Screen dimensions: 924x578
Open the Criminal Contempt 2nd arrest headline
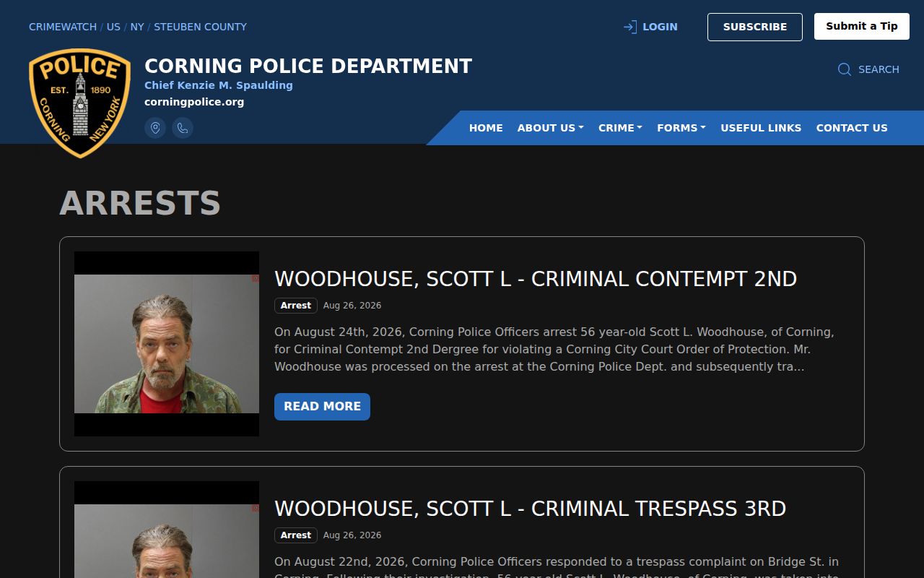pyautogui.click(x=536, y=279)
